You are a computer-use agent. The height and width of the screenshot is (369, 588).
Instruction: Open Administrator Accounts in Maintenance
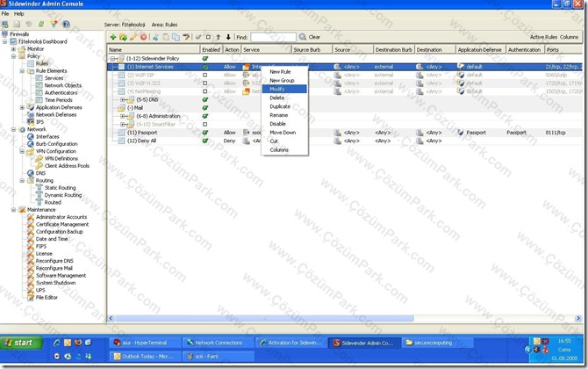pos(61,217)
